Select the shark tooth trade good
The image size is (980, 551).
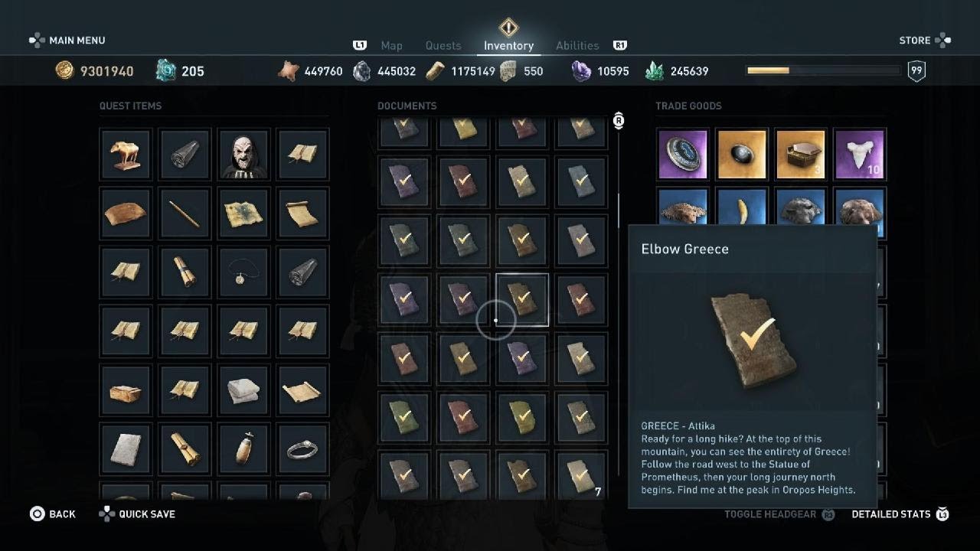(860, 154)
